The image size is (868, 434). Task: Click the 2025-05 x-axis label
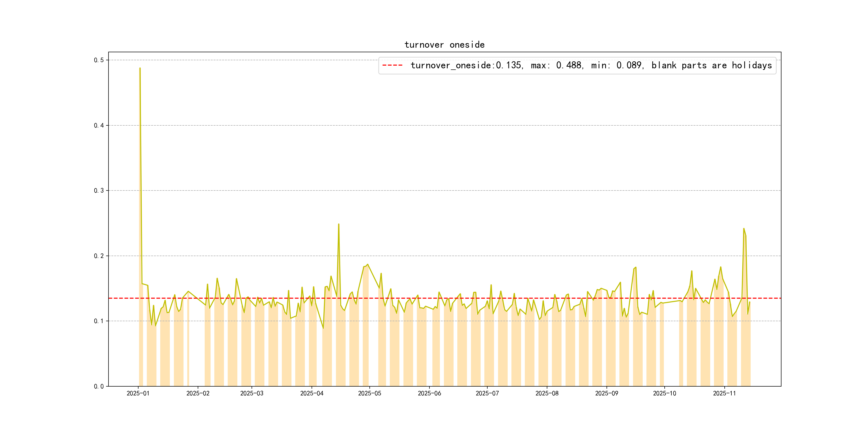(x=369, y=394)
